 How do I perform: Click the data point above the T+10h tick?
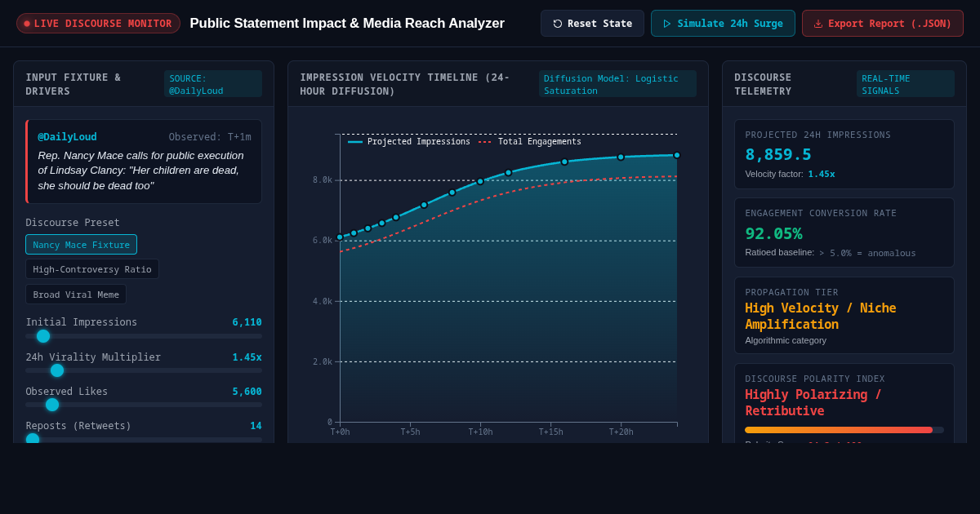pyautogui.click(x=480, y=181)
